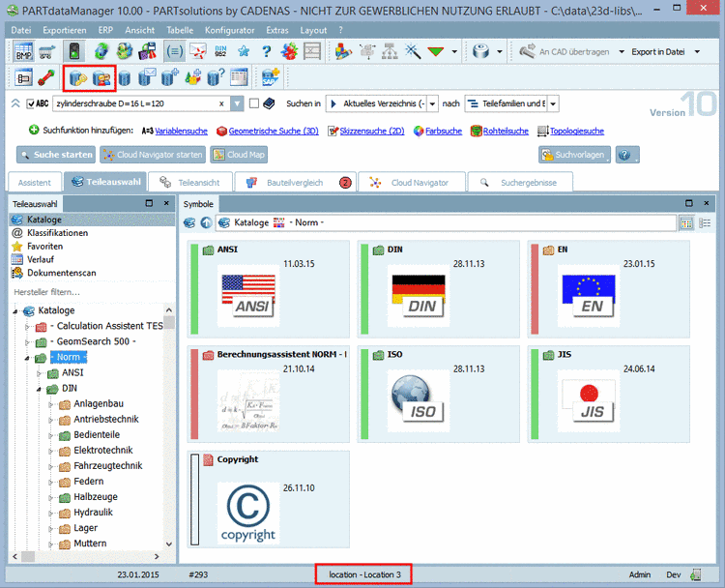This screenshot has width=725, height=588.
Task: Expand the GeomSearch 500 tree node
Action: [x=27, y=342]
